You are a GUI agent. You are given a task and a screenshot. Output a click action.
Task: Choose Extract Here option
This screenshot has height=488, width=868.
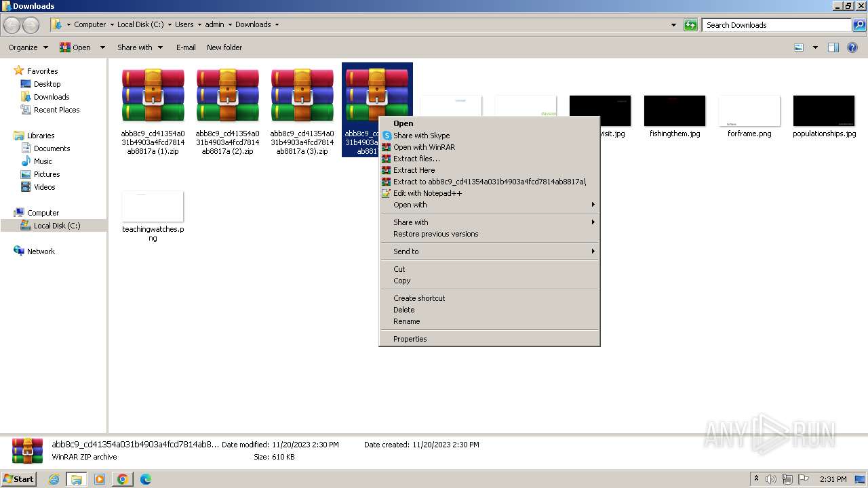[490, 170]
